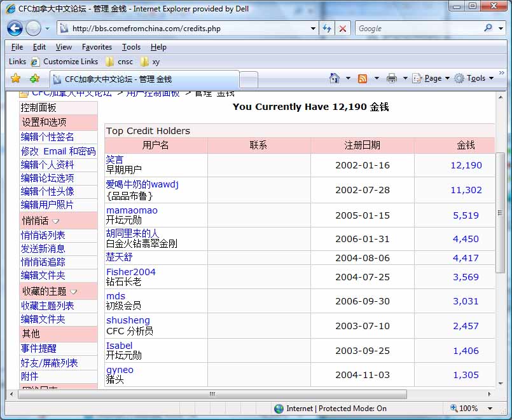512x420 pixels.
Task: Click inside the Google search box
Action: point(417,29)
